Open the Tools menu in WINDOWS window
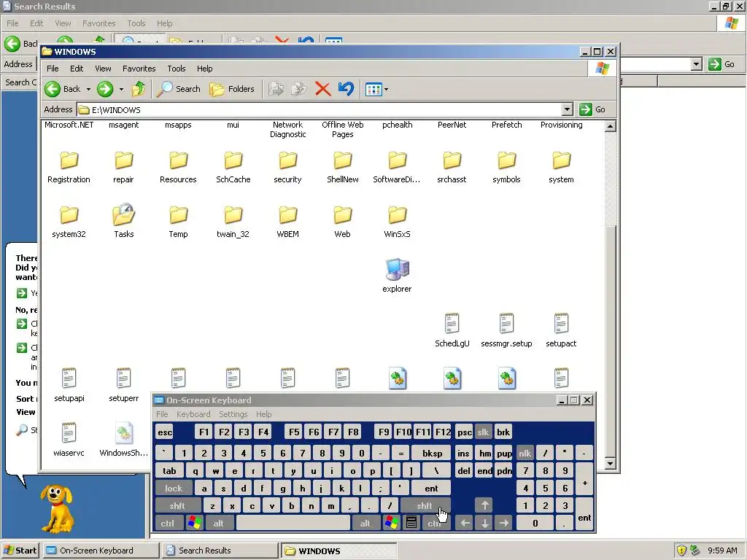The height and width of the screenshot is (560, 747). pyautogui.click(x=177, y=69)
